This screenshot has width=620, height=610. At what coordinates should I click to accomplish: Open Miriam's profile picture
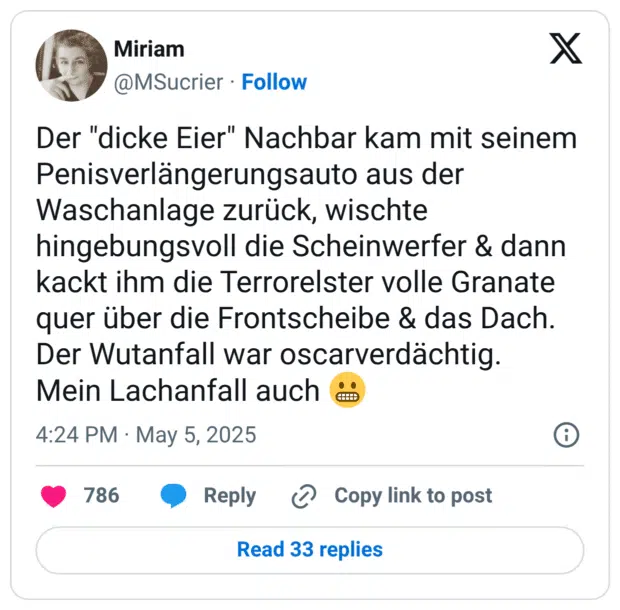71,65
